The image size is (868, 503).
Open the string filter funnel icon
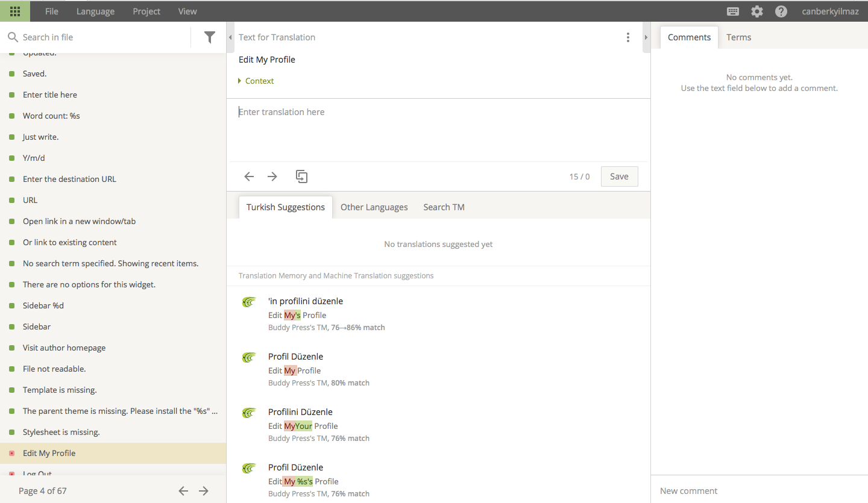(x=209, y=37)
